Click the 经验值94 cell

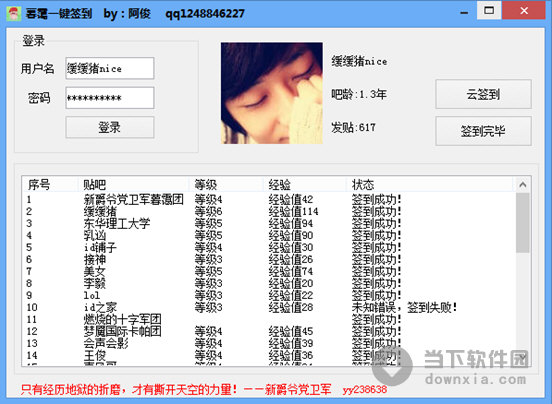click(291, 223)
